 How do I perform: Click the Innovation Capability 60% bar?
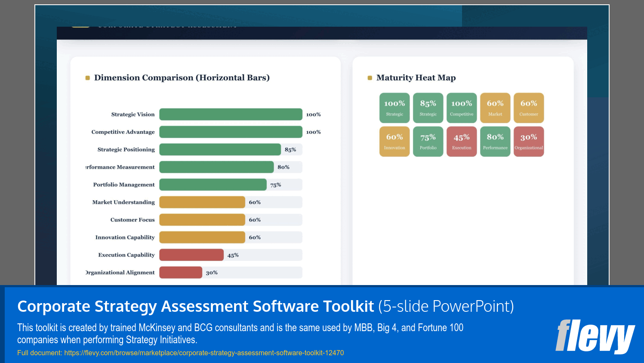(x=202, y=237)
